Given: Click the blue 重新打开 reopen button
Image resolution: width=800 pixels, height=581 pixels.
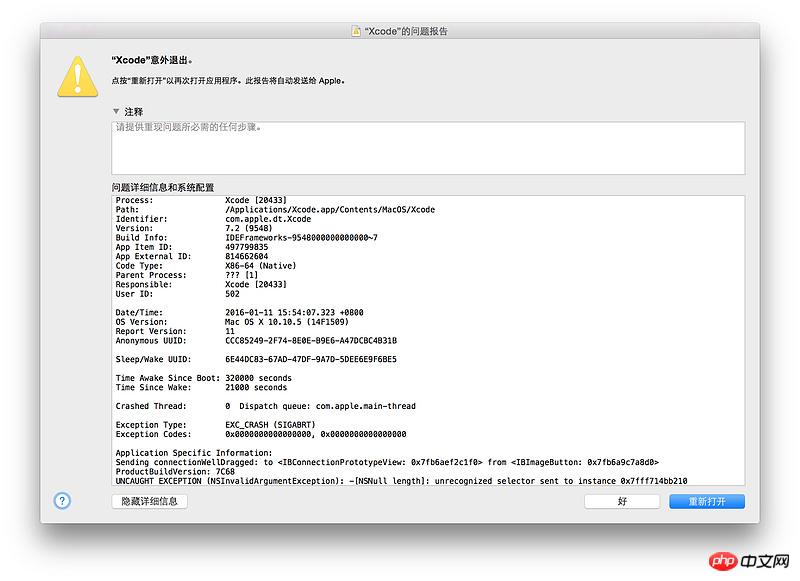Looking at the screenshot, I should pos(707,501).
